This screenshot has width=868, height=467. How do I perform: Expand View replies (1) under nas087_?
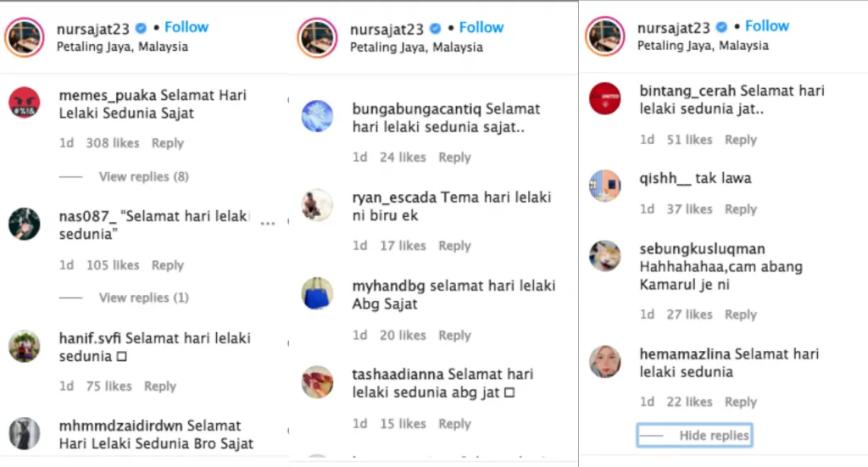pos(143,297)
